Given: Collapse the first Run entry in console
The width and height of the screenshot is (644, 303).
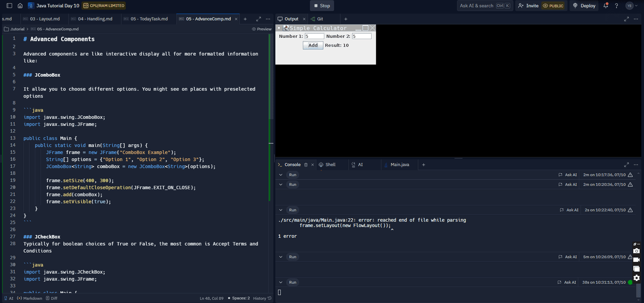Looking at the screenshot, I should [x=281, y=174].
